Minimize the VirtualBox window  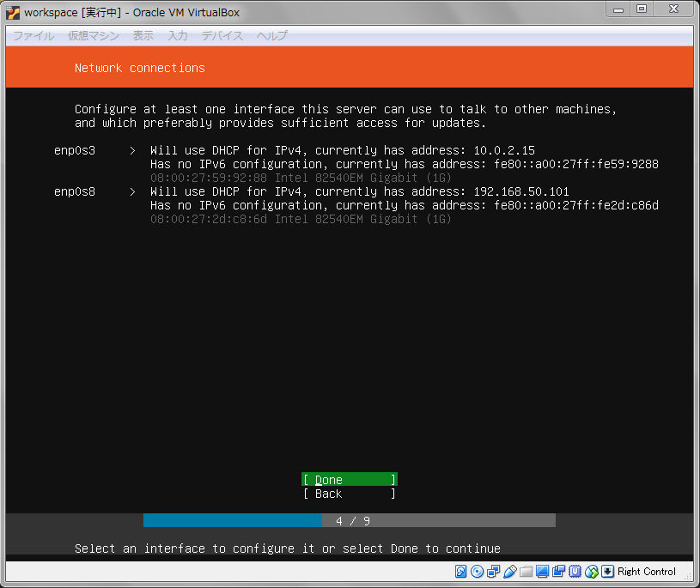point(618,9)
